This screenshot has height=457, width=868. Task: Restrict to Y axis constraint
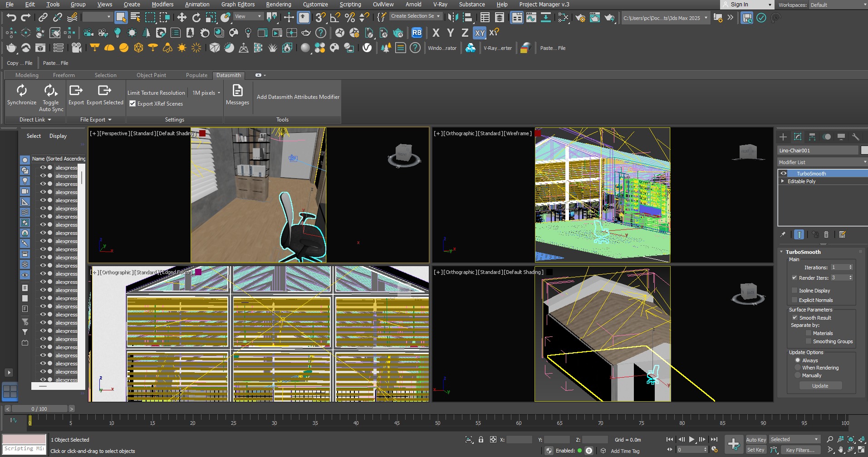[x=450, y=33]
